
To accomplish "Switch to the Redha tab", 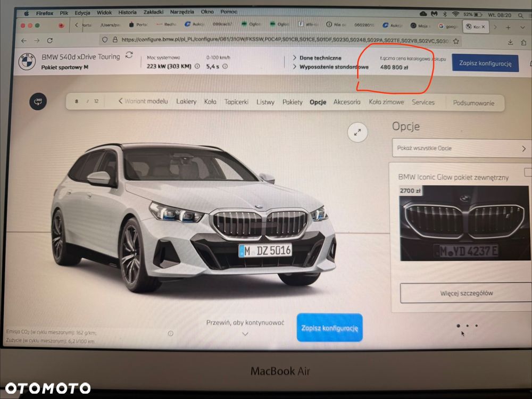I will pyautogui.click(x=167, y=24).
